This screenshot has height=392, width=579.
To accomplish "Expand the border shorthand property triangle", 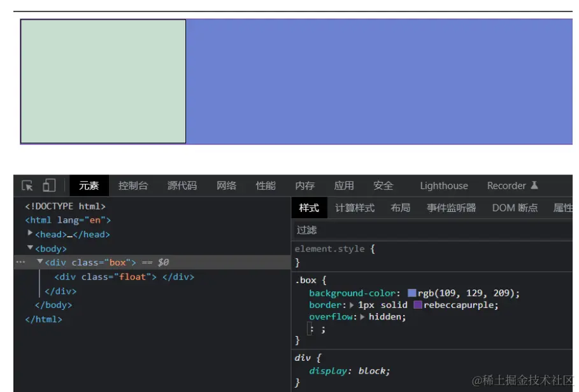I will tap(352, 305).
